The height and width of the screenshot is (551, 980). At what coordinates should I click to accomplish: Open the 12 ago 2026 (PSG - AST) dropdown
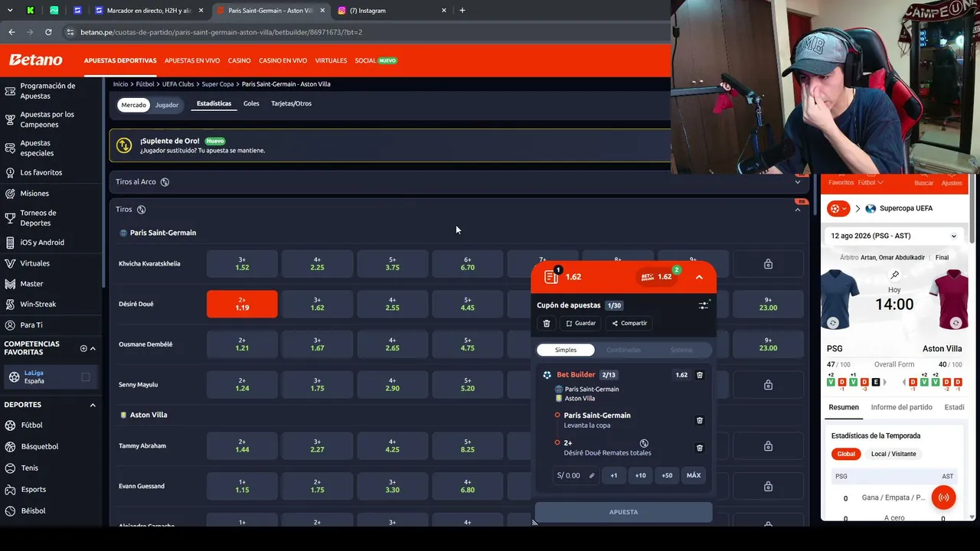(893, 236)
